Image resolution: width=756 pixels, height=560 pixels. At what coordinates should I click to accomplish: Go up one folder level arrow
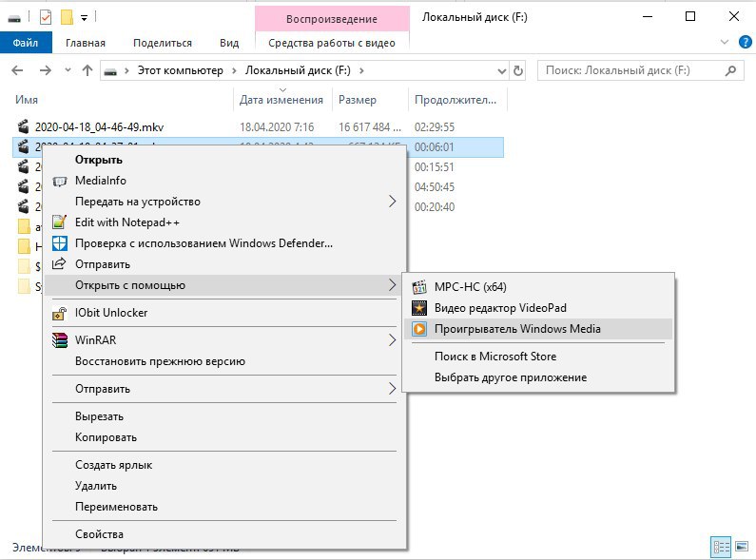pos(87,71)
